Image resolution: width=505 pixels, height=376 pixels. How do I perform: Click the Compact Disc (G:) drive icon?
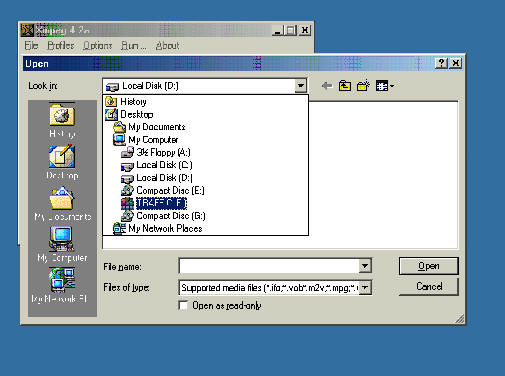tap(127, 216)
